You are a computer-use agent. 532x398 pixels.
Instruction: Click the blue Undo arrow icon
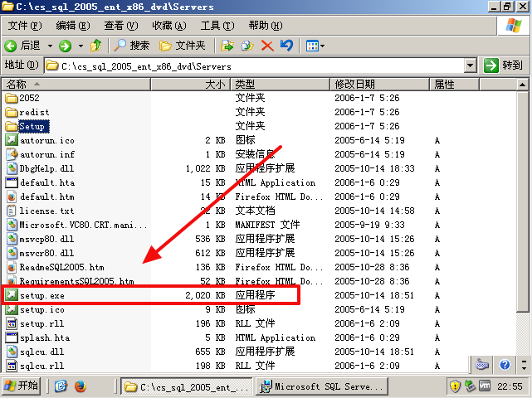pyautogui.click(x=286, y=46)
